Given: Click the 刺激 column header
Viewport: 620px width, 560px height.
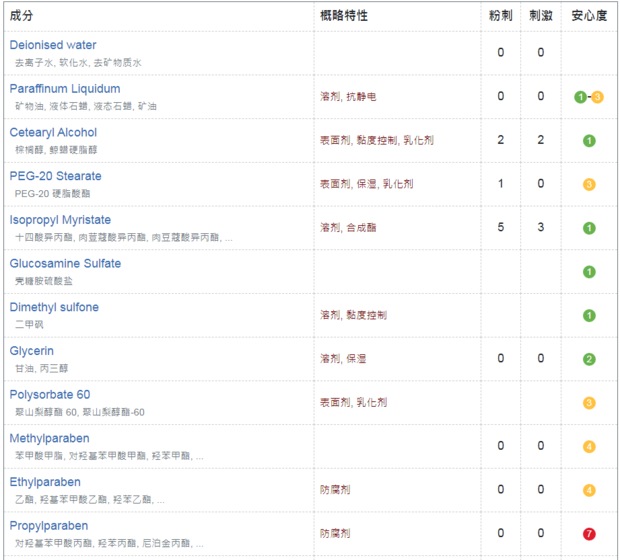Looking at the screenshot, I should coord(541,16).
